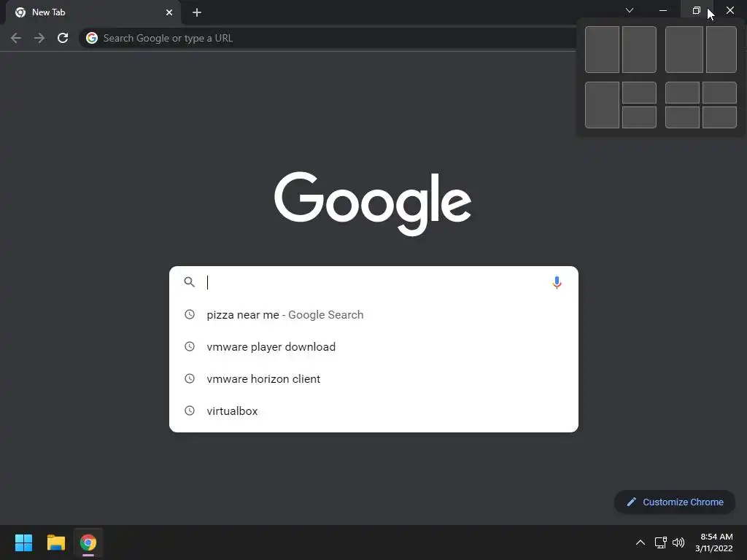Minimize the Chrome window

point(662,10)
